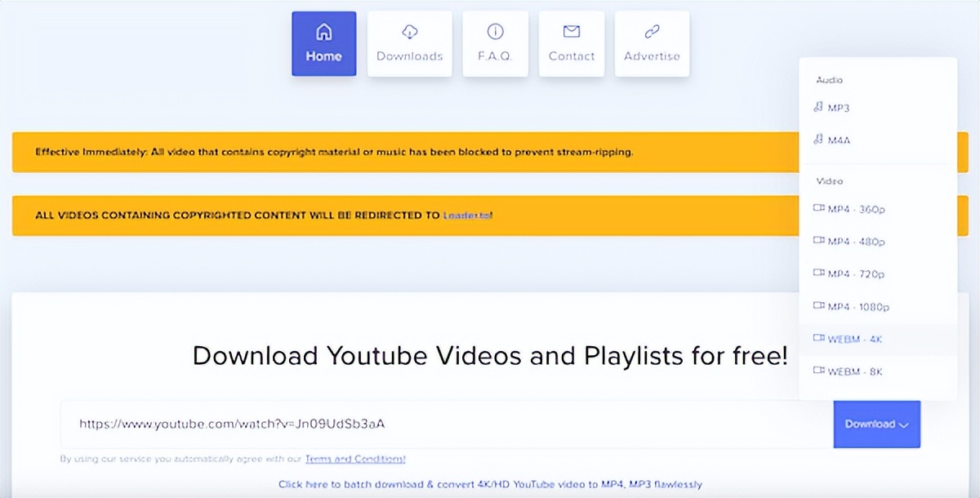
Task: Choose M4A audio format text
Action: tap(840, 140)
